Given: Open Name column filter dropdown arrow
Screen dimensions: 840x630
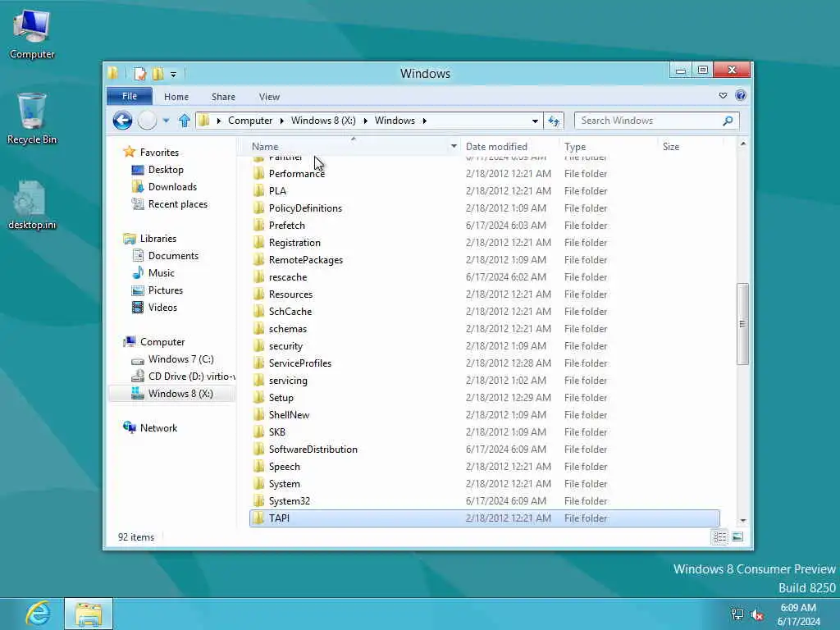Looking at the screenshot, I should coord(454,146).
